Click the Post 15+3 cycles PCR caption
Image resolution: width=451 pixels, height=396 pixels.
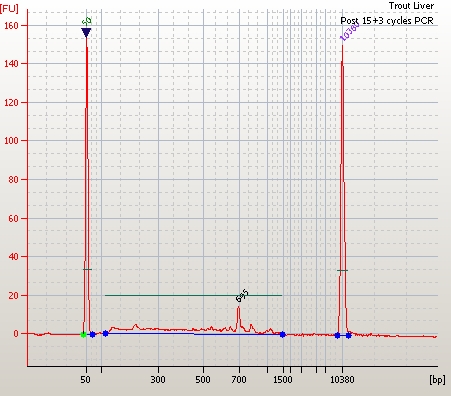387,21
